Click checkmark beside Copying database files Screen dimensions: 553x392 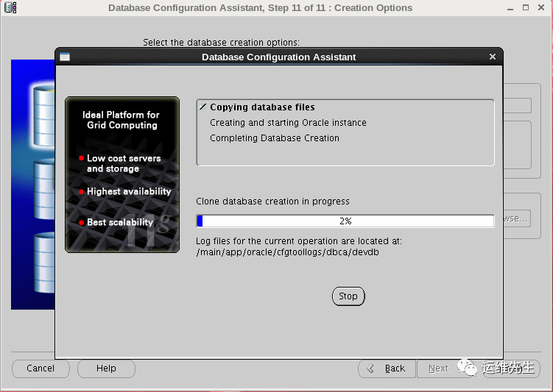pyautogui.click(x=202, y=107)
